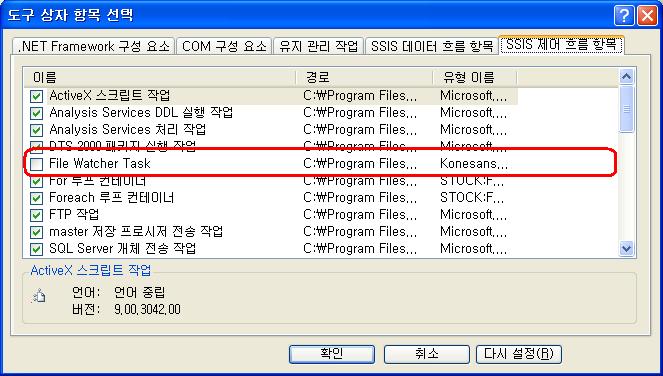663x376 pixels.
Task: Sort list by 이름 column header
Action: click(160, 77)
